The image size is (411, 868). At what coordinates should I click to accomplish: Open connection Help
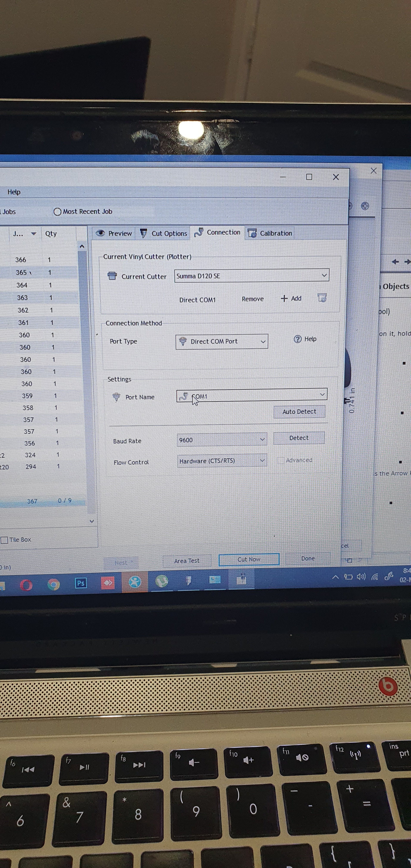coord(305,339)
